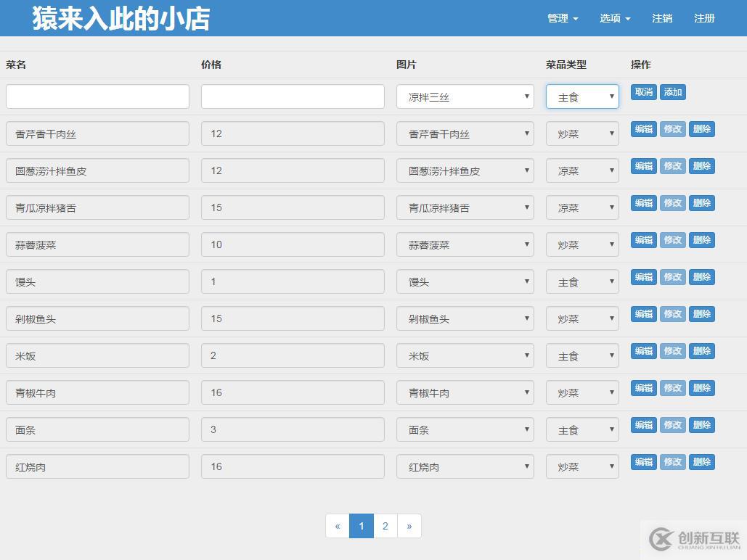This screenshot has width=747, height=560.
Task: Click 删除 for 米饭 row
Action: click(x=702, y=351)
